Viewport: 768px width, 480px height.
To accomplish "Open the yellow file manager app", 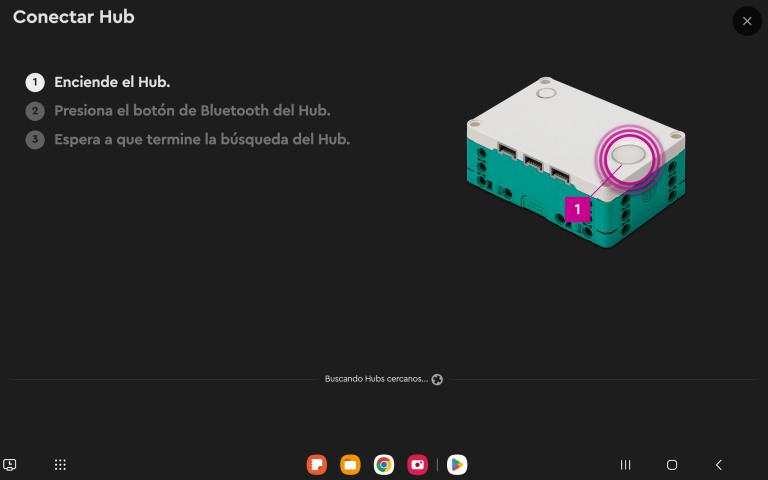I will (350, 464).
